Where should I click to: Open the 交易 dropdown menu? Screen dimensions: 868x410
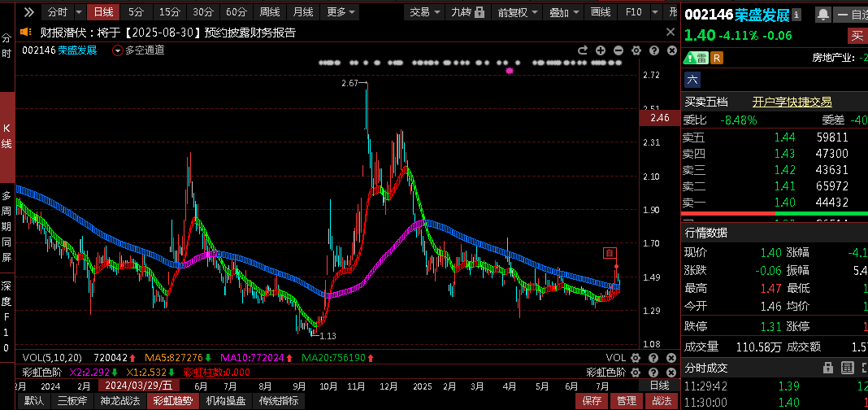click(425, 11)
